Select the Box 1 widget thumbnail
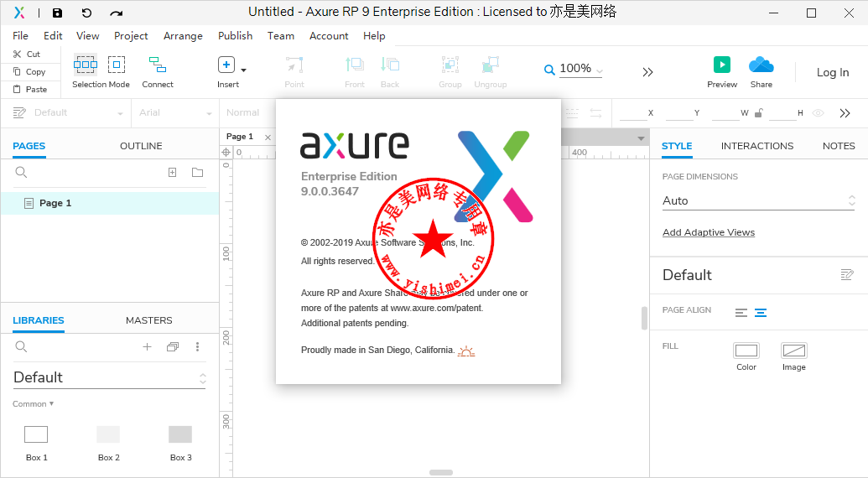The image size is (868, 478). pyautogui.click(x=36, y=434)
